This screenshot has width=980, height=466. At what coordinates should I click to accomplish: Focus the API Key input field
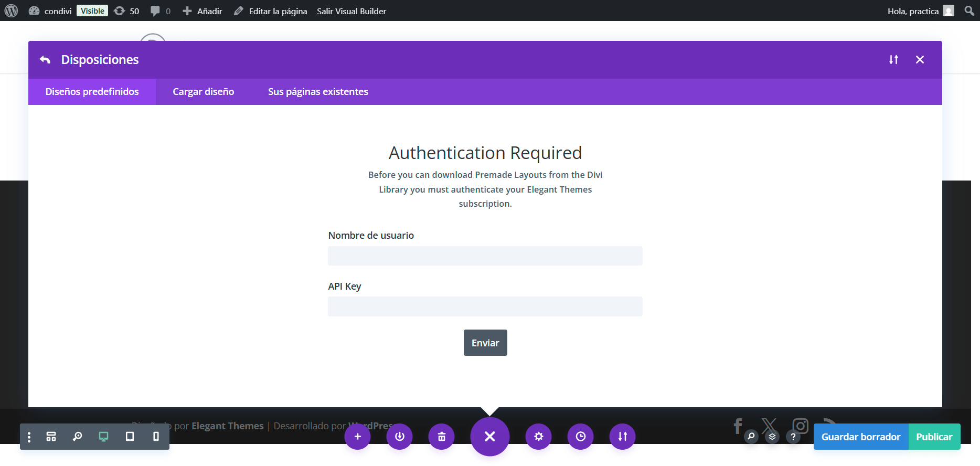pyautogui.click(x=485, y=306)
